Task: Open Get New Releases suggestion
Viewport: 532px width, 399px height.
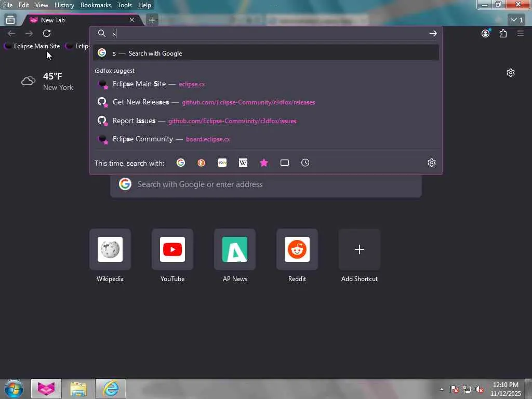Action: click(x=266, y=102)
